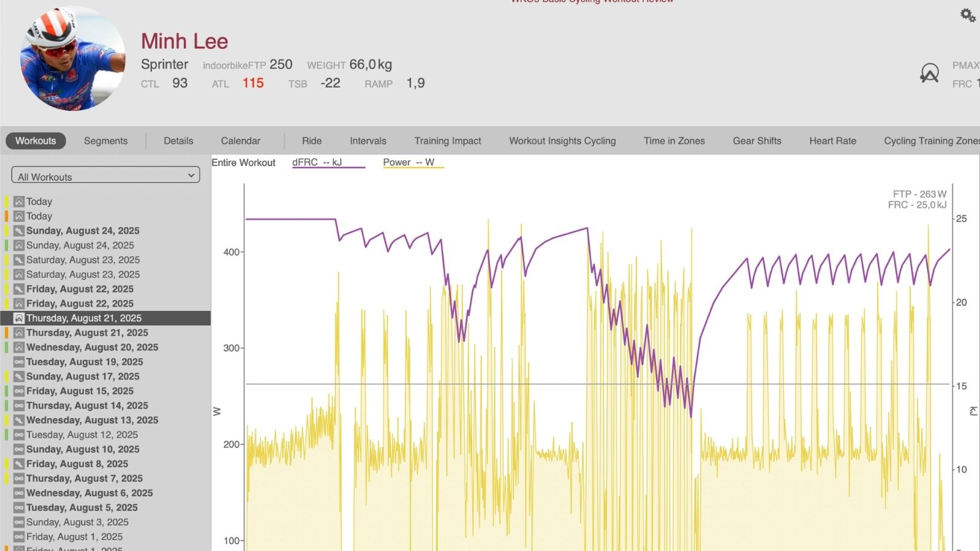Open the Calendar view
The height and width of the screenshot is (551, 980).
tap(240, 141)
